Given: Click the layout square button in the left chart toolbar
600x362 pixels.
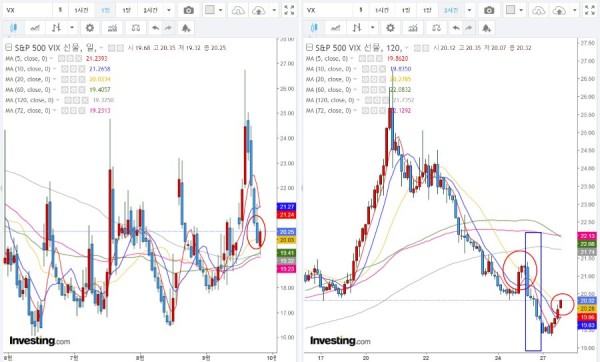Looking at the screenshot, I should (210, 10).
